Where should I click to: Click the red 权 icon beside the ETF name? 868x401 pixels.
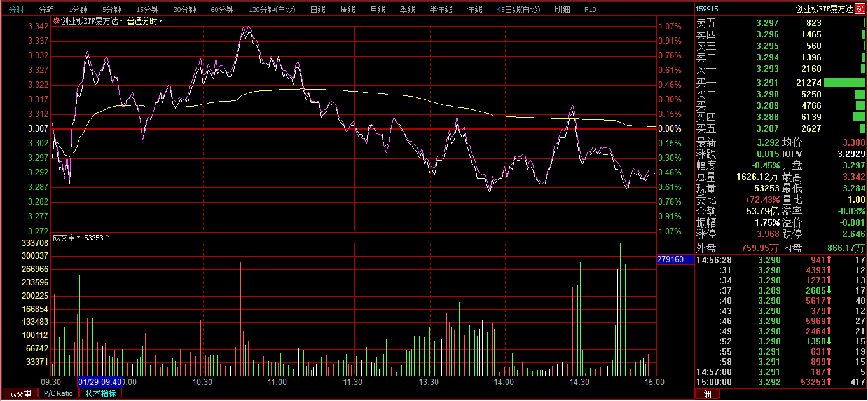(860, 9)
